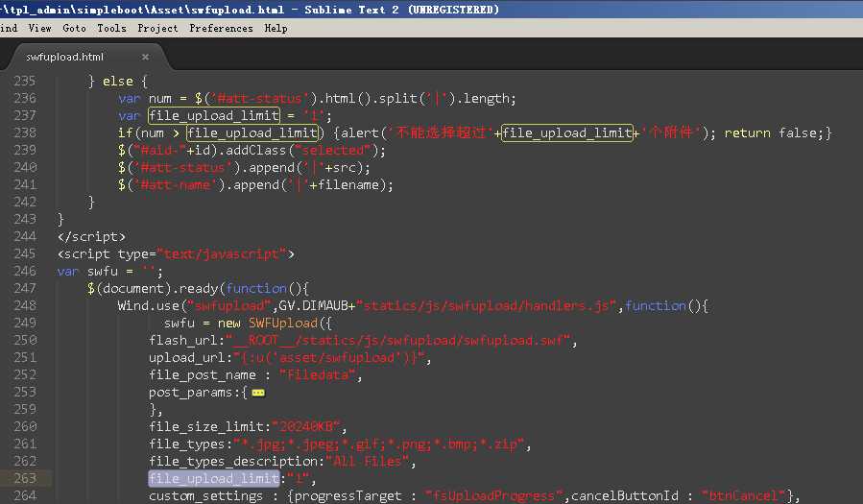
Task: Expand the folded post_params code block
Action: pyautogui.click(x=258, y=393)
